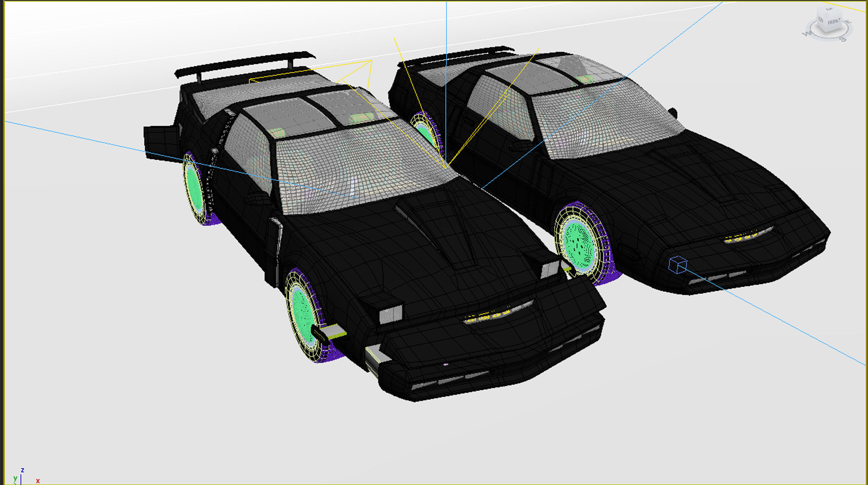Select the right car's windshield mesh
The width and height of the screenshot is (868, 485).
[603, 120]
